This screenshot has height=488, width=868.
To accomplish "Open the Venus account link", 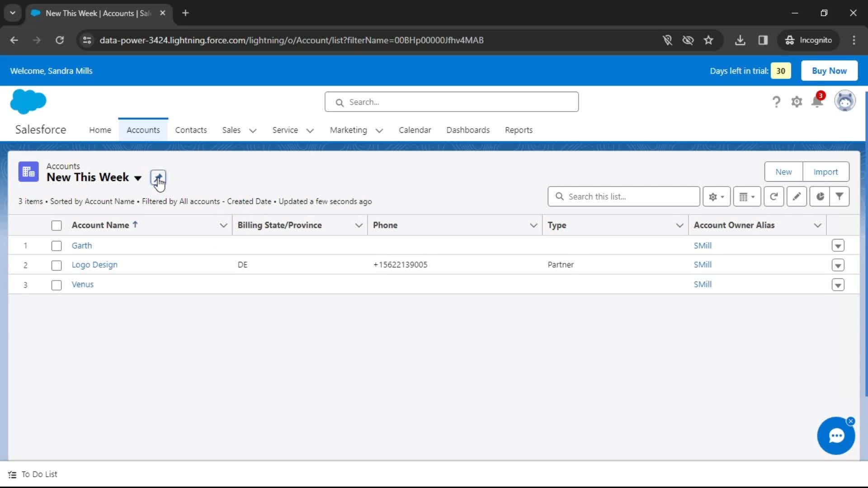I will (x=83, y=284).
